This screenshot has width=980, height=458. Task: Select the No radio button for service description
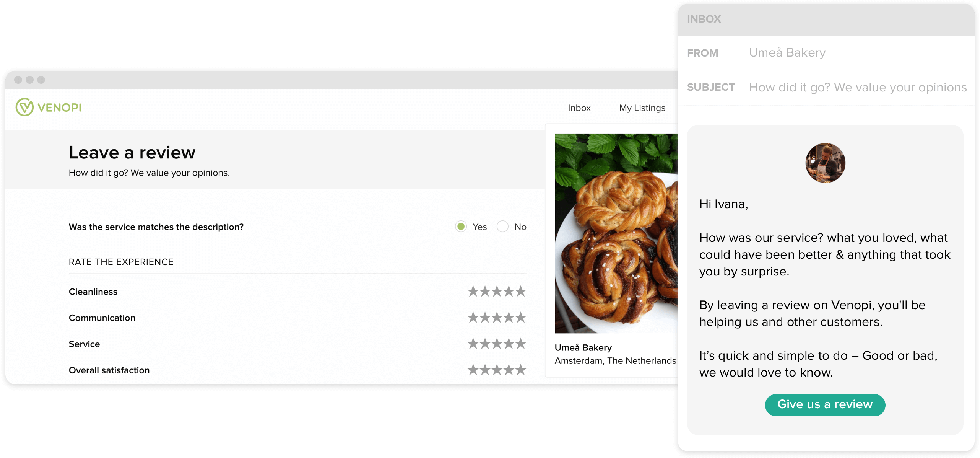pyautogui.click(x=503, y=227)
